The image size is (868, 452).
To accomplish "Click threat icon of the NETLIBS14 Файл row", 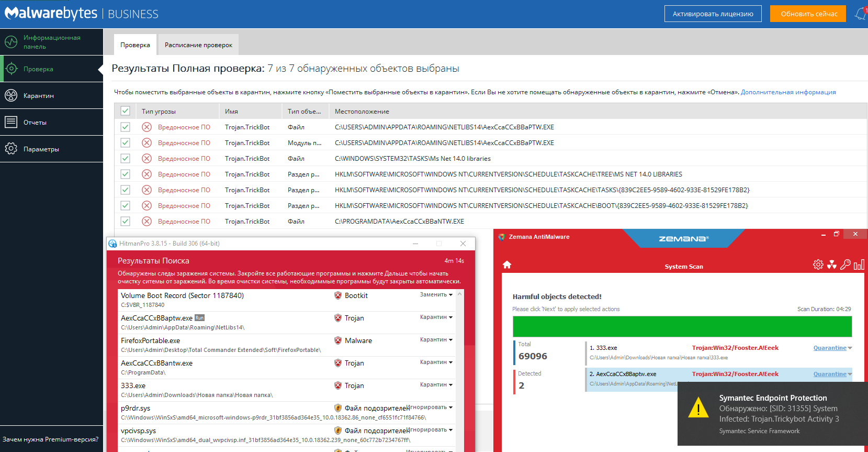I will tap(147, 127).
